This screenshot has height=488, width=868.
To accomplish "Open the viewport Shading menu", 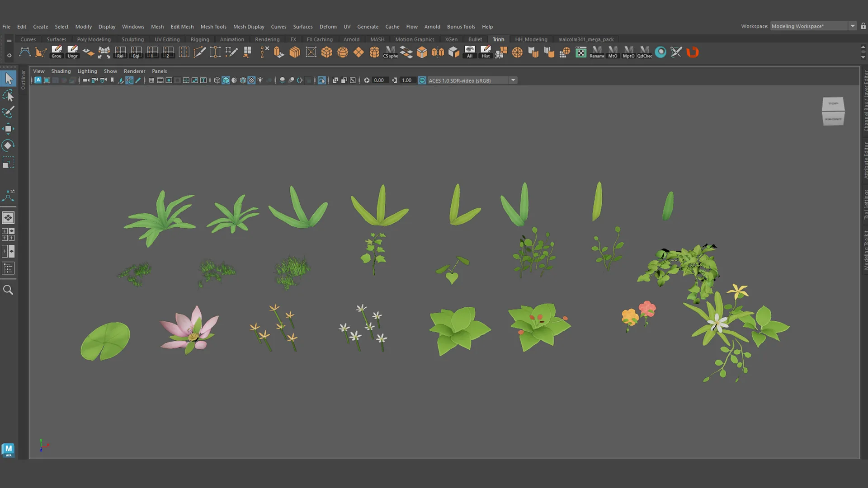I will (x=61, y=71).
